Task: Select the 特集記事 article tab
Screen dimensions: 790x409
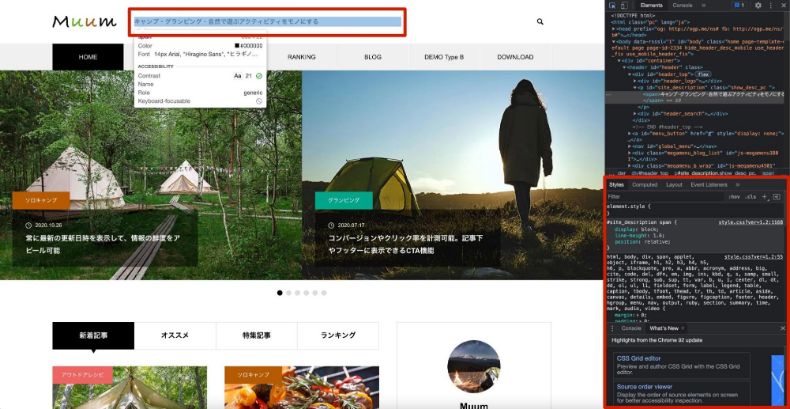Action: pyautogui.click(x=256, y=335)
